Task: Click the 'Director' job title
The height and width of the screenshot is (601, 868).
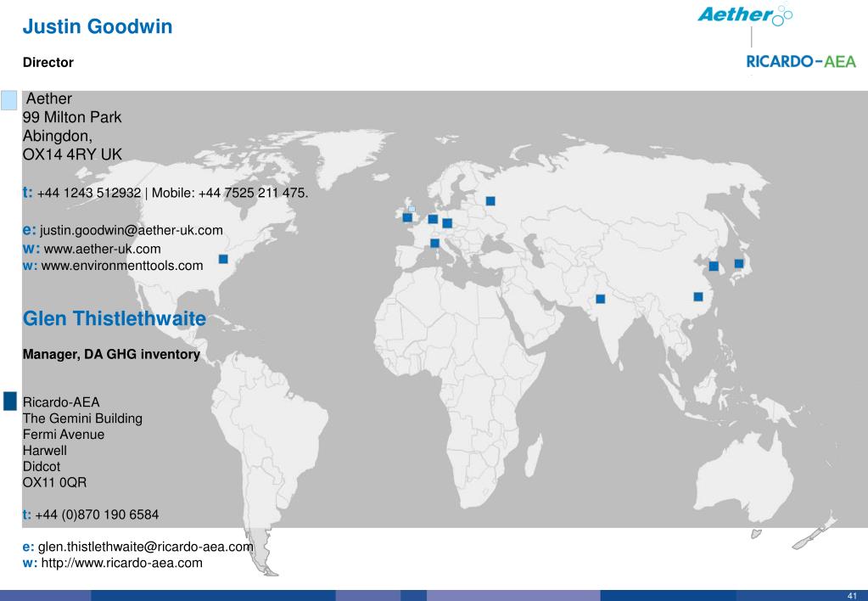Action: pos(48,63)
